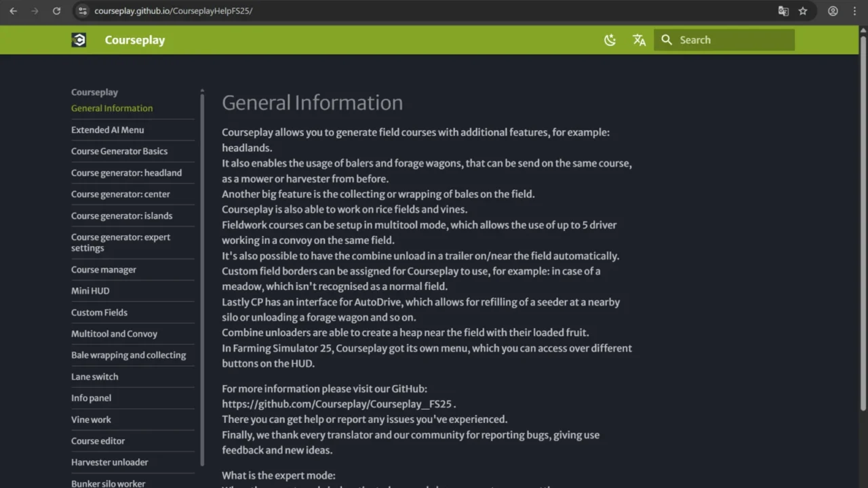Go to Course generator: headland

[x=127, y=173]
